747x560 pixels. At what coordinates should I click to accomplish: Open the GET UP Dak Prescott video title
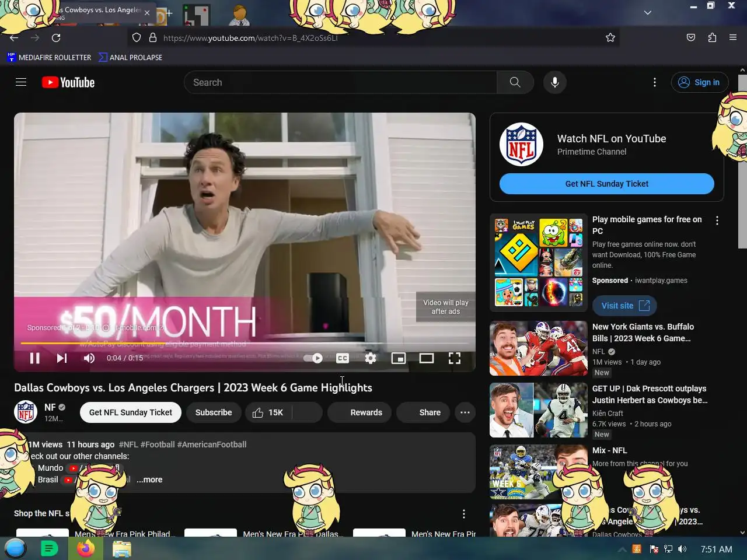(x=650, y=394)
